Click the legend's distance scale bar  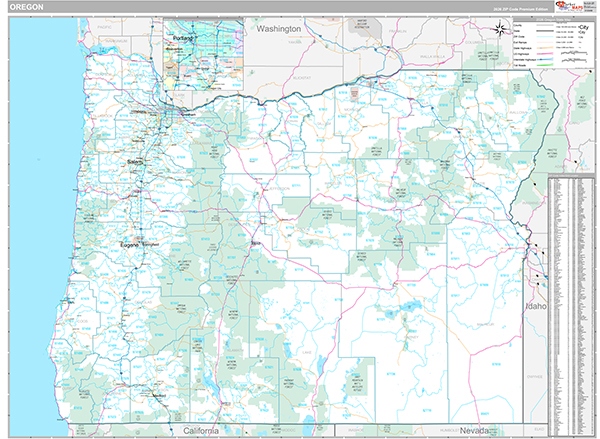[x=574, y=53]
